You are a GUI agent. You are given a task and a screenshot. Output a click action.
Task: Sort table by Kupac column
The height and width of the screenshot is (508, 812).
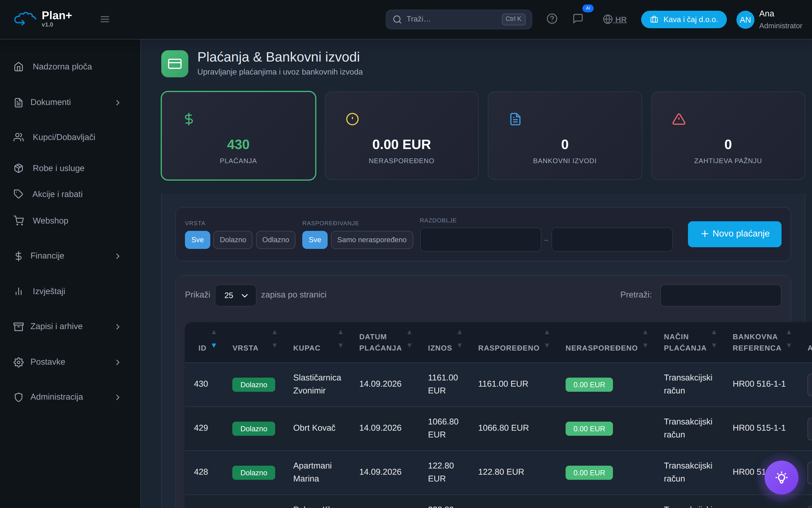[318, 342]
